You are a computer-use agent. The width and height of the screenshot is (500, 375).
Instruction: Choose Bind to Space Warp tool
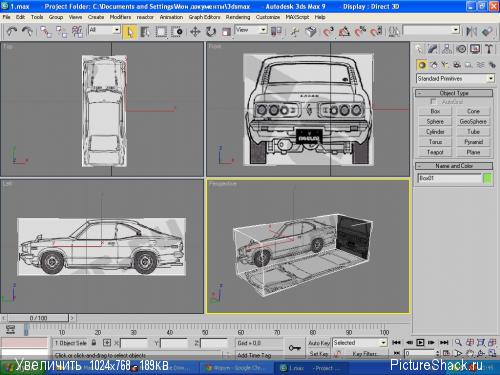[77, 32]
